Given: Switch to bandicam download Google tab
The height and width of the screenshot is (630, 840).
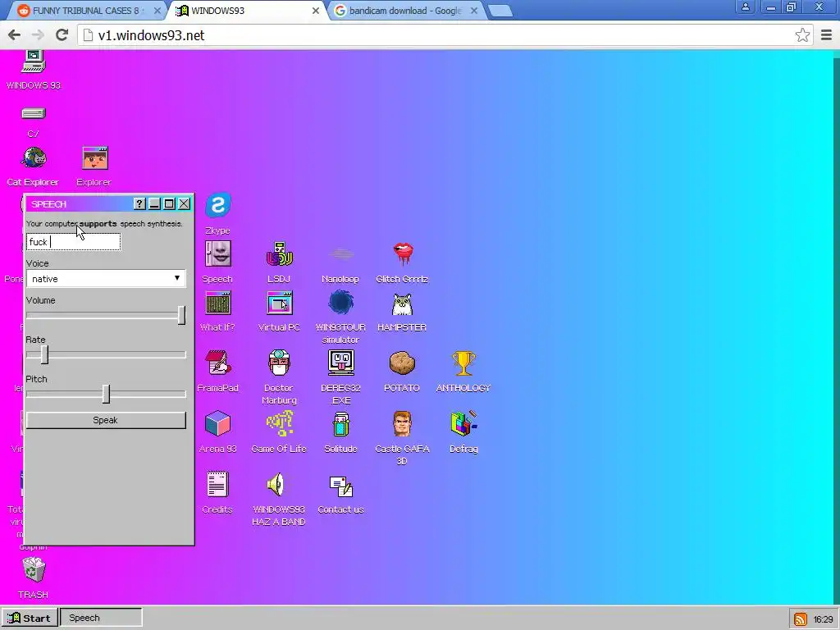Looking at the screenshot, I should [405, 10].
